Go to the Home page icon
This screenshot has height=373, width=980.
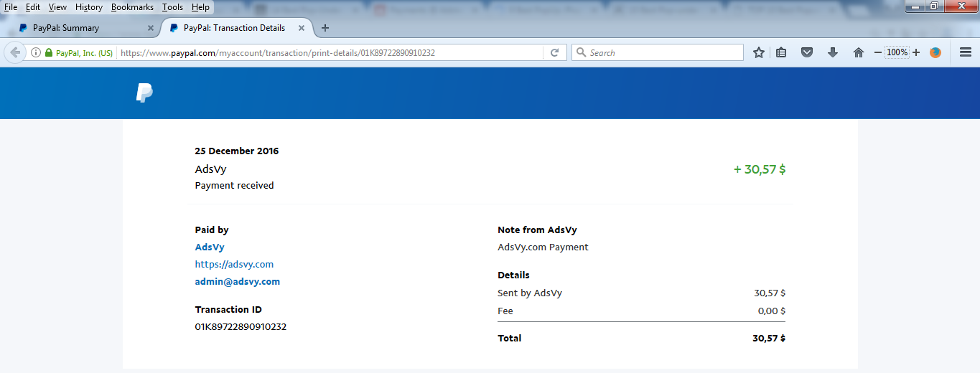pos(858,52)
